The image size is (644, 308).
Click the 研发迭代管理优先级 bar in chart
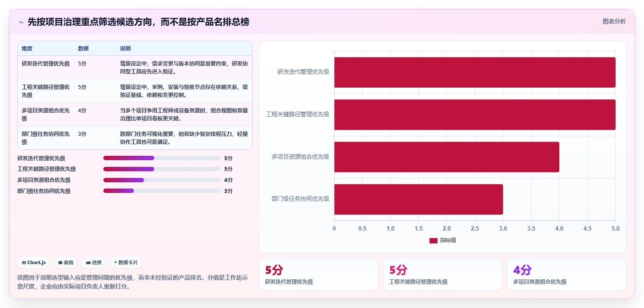click(x=475, y=72)
